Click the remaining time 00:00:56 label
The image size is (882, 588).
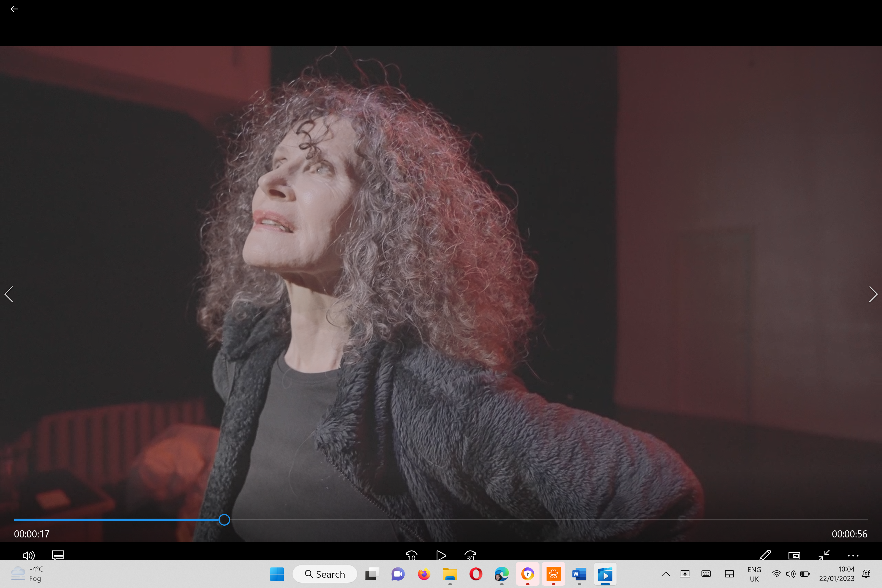coord(849,534)
